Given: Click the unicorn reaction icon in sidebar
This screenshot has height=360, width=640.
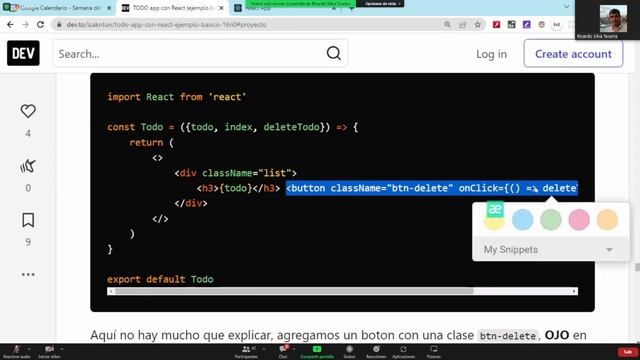Looking at the screenshot, I should tap(28, 166).
